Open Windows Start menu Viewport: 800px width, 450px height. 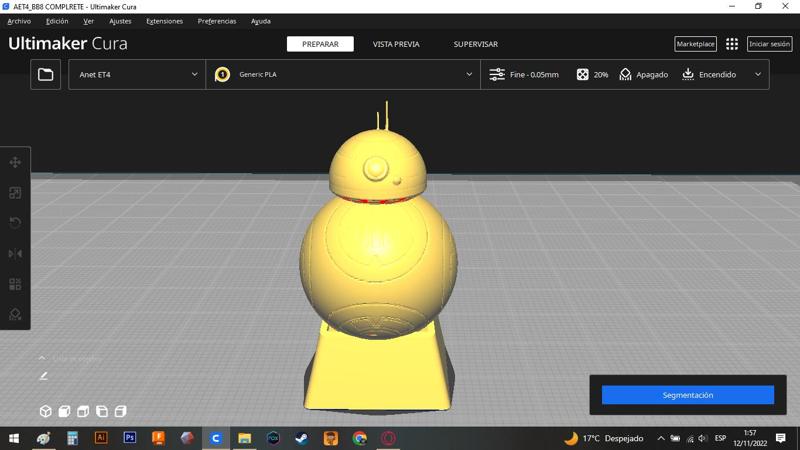[14, 438]
